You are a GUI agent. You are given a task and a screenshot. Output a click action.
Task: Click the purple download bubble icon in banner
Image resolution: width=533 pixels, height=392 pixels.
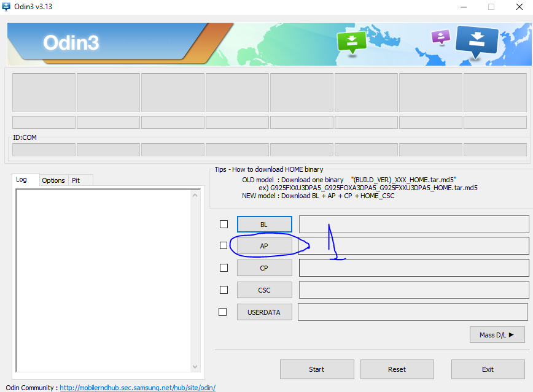click(440, 37)
